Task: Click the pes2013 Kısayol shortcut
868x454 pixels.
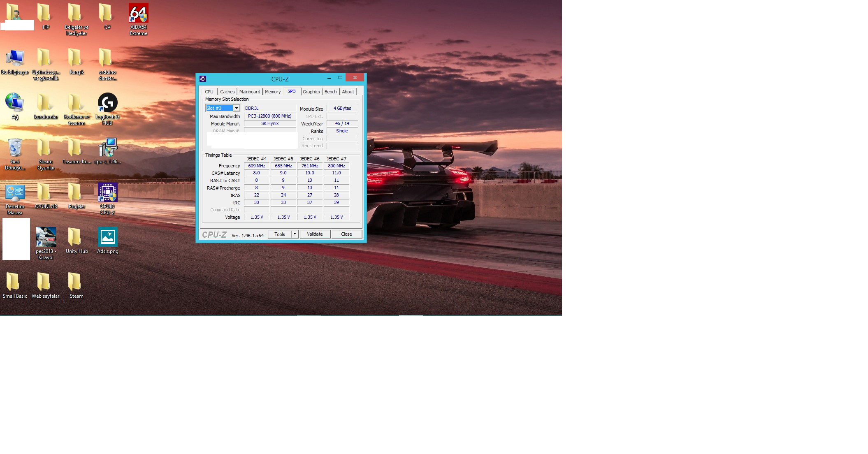Action: click(46, 237)
